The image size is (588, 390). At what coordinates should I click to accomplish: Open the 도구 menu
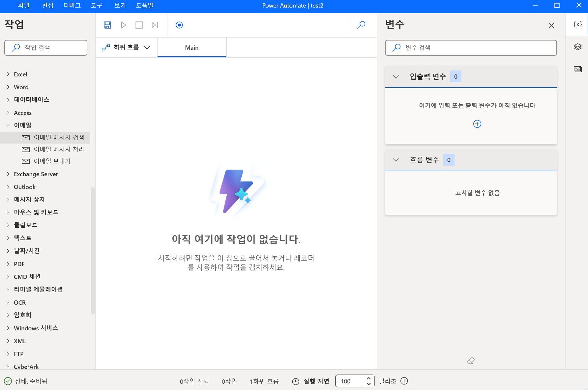pos(97,6)
